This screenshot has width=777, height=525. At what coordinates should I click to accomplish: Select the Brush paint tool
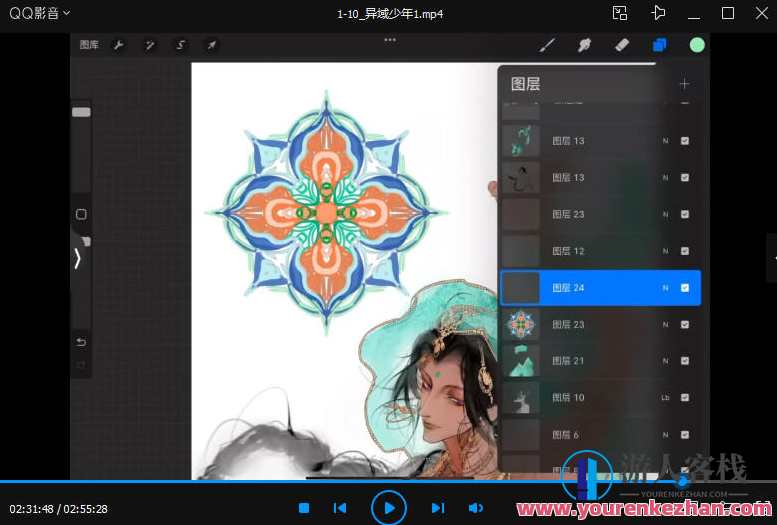point(547,45)
